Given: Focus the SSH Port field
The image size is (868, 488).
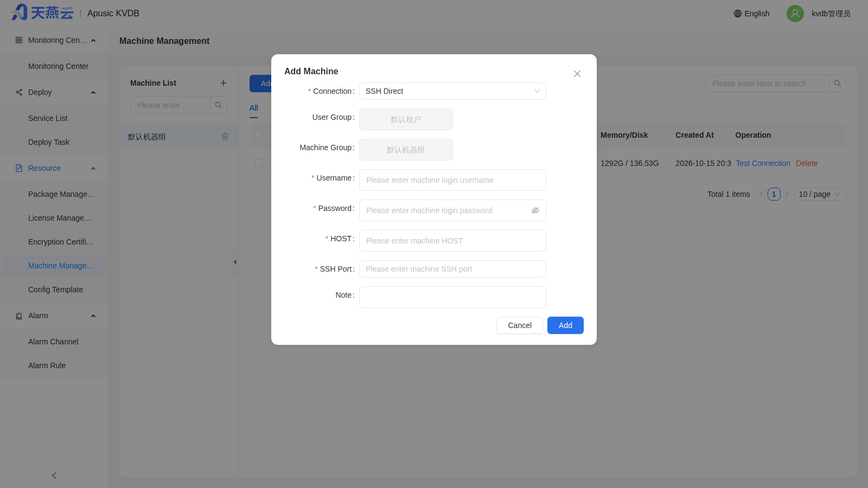Looking at the screenshot, I should [x=452, y=269].
